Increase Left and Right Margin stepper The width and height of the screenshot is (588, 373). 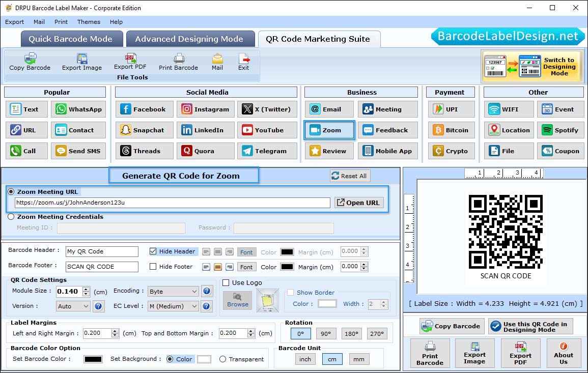[x=115, y=331]
